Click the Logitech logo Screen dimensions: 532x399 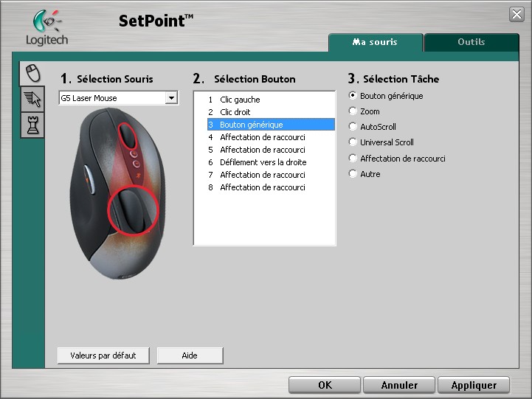[46, 28]
